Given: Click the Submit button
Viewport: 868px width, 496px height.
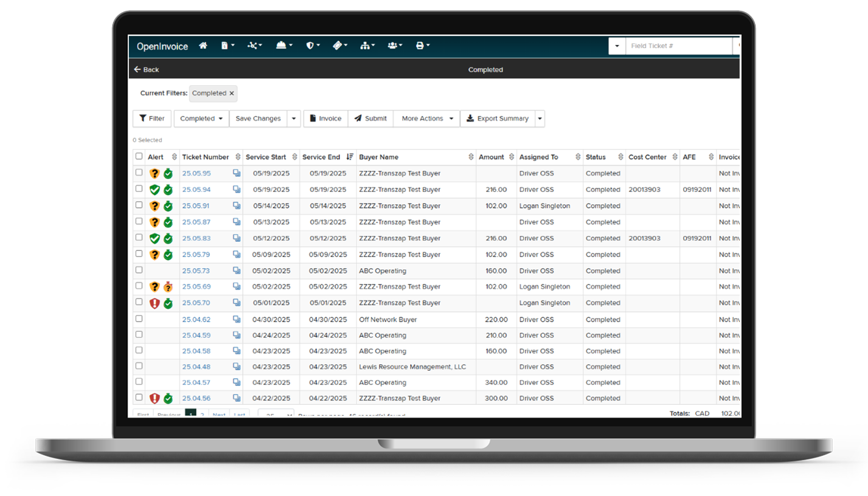Looking at the screenshot, I should [x=370, y=119].
